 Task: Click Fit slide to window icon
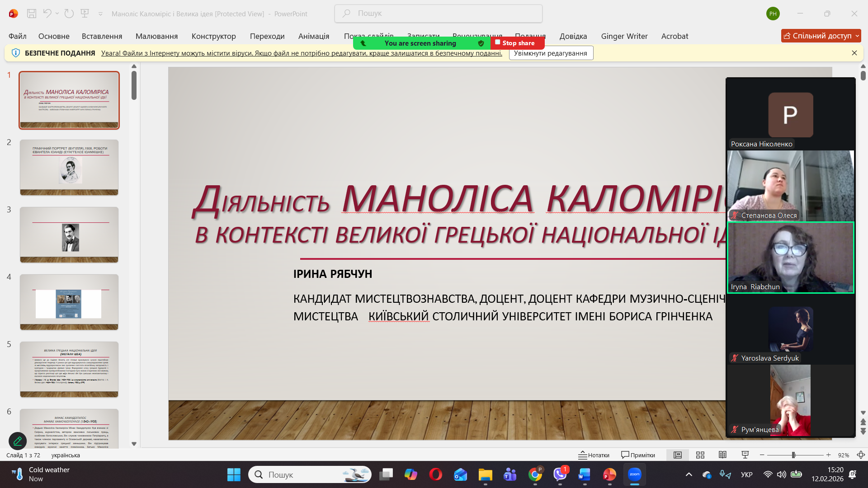[x=861, y=455]
